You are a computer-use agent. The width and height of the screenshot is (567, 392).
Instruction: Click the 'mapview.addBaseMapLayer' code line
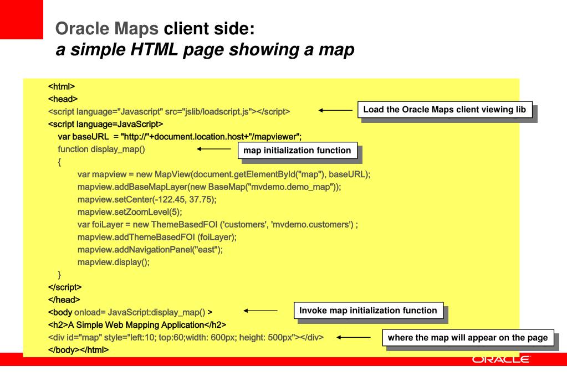[x=209, y=187]
